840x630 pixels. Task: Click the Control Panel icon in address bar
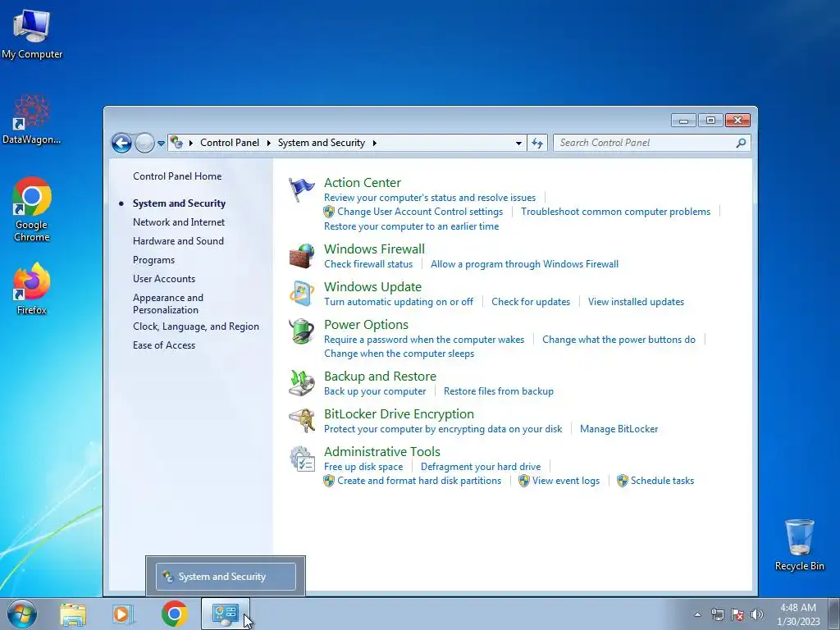(x=176, y=143)
